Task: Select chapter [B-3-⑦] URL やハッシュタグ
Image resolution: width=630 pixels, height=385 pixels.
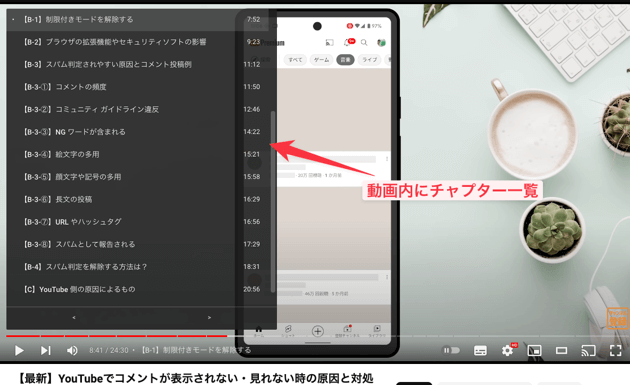Action: [x=137, y=222]
